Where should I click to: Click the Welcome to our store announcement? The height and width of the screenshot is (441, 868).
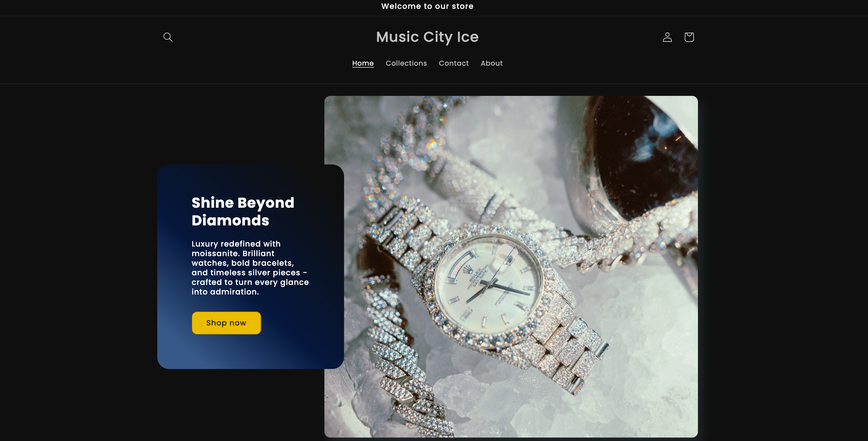click(x=427, y=6)
